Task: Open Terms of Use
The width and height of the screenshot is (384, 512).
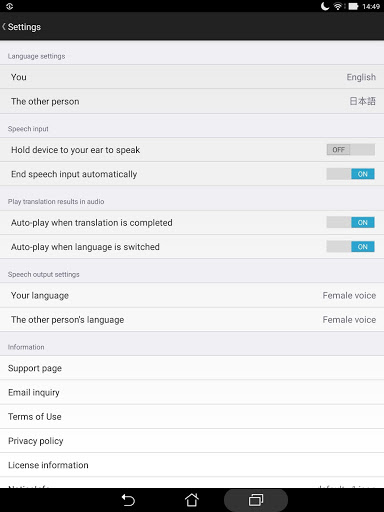Action: point(192,417)
